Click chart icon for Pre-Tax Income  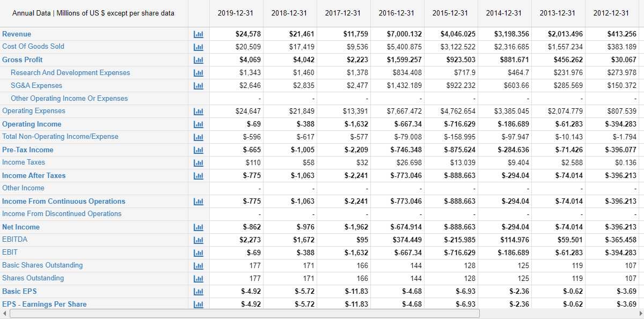pyautogui.click(x=198, y=150)
